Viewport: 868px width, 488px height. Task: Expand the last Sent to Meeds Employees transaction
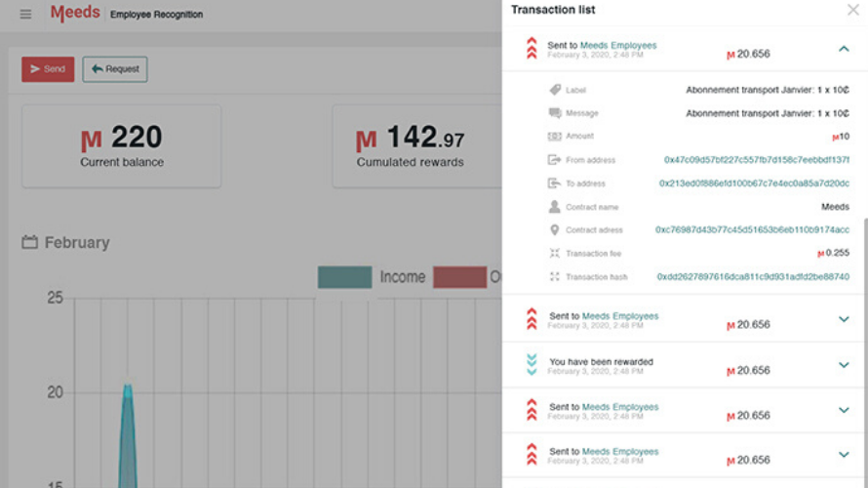tap(844, 455)
